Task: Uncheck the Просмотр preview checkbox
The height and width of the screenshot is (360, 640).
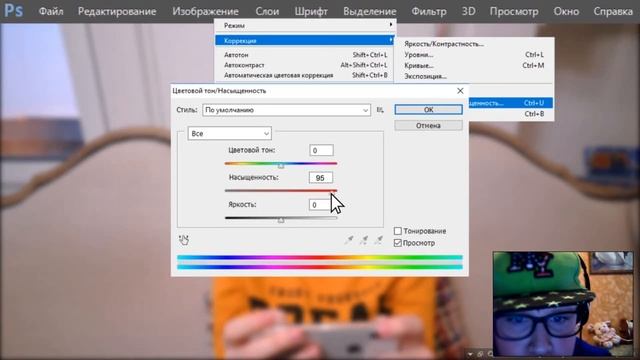Action: click(x=398, y=243)
